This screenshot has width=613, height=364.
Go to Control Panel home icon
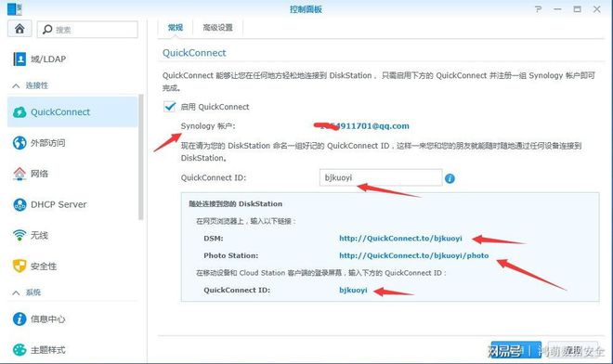[x=20, y=29]
